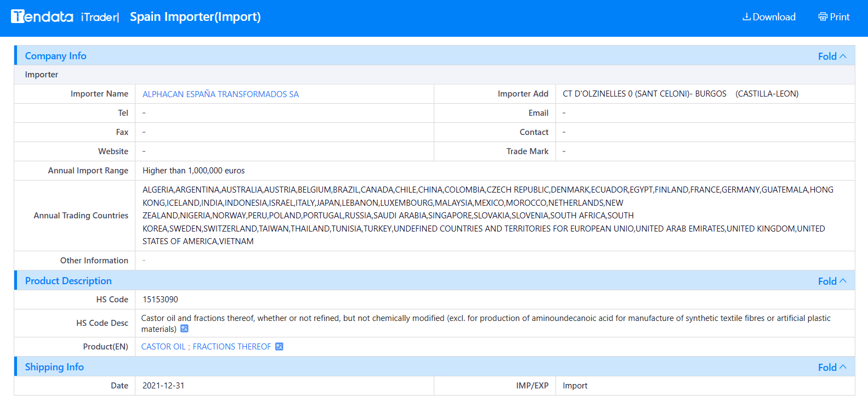
Task: Click the Tel label
Action: click(123, 113)
